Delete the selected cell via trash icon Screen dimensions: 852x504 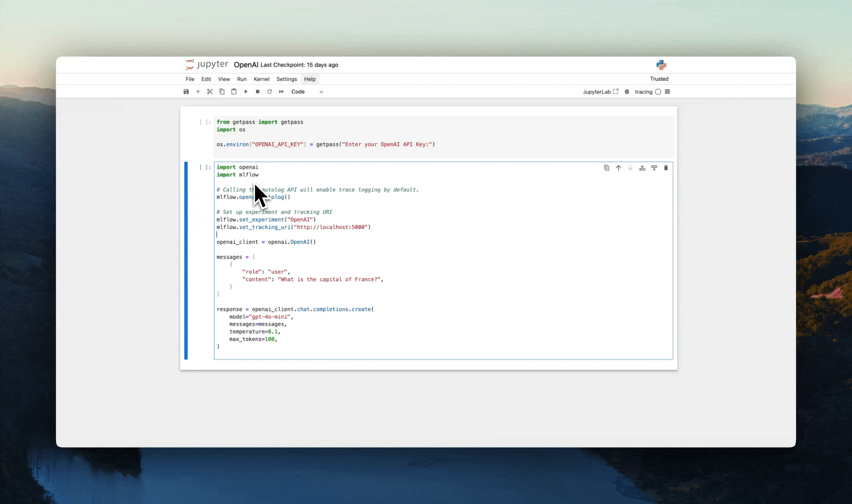click(x=666, y=168)
